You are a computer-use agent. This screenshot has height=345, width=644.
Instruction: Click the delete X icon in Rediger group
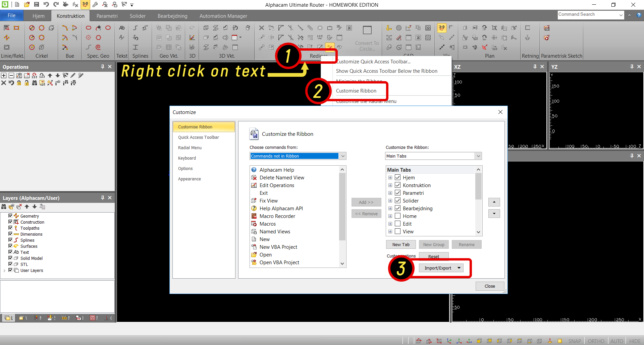click(262, 28)
